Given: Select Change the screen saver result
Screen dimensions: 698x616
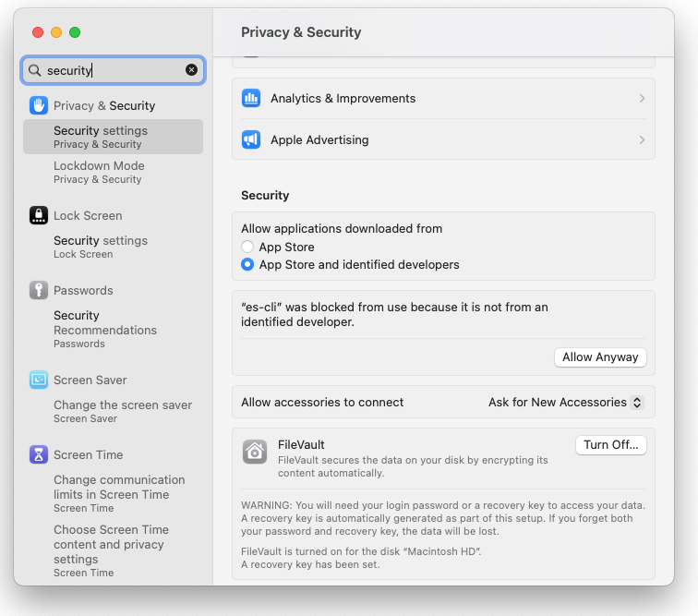Looking at the screenshot, I should coord(113,411).
